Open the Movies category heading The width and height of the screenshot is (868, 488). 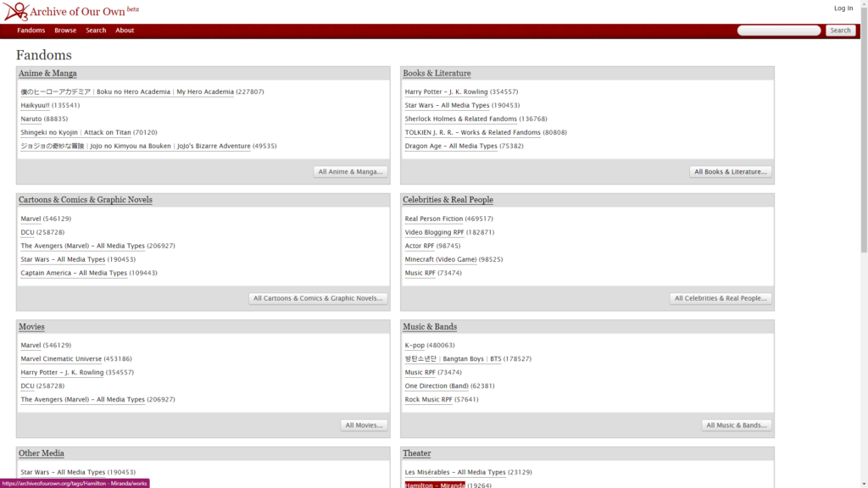[x=31, y=327]
